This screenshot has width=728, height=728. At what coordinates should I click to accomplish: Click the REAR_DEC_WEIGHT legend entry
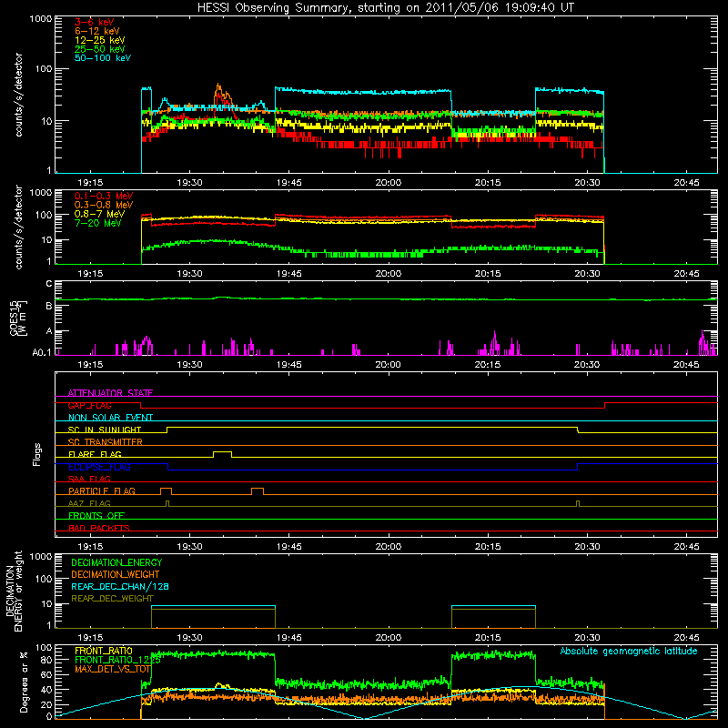[x=112, y=599]
